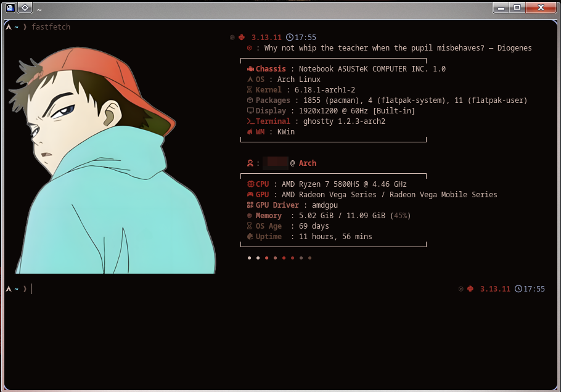Click the icon beside WM label

click(x=250, y=132)
